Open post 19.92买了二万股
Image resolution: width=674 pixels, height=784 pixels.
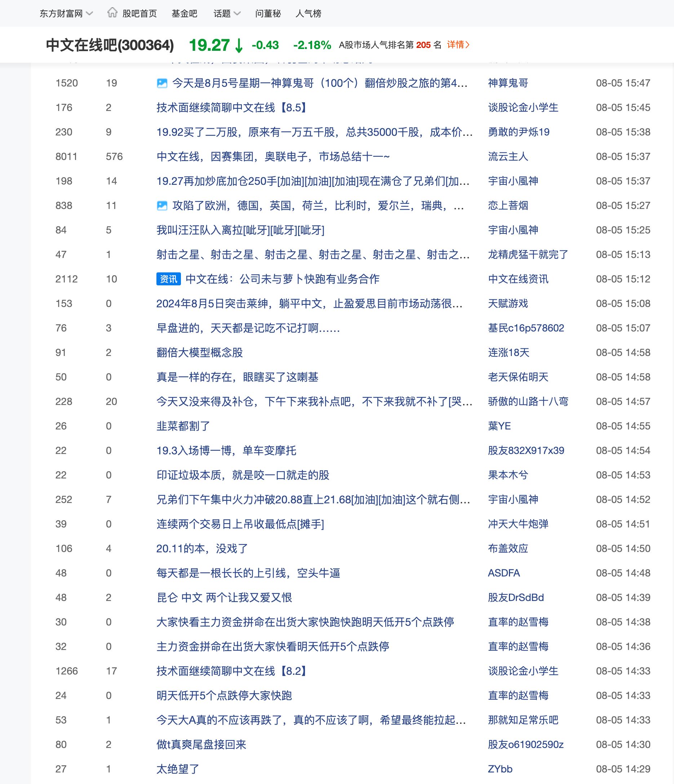click(315, 132)
